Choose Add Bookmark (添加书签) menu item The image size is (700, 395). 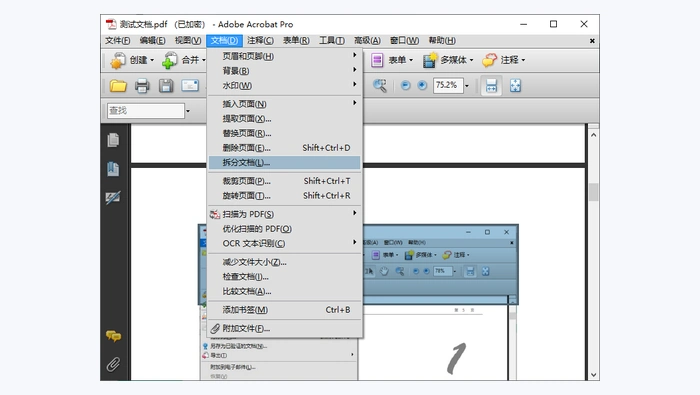coord(284,310)
